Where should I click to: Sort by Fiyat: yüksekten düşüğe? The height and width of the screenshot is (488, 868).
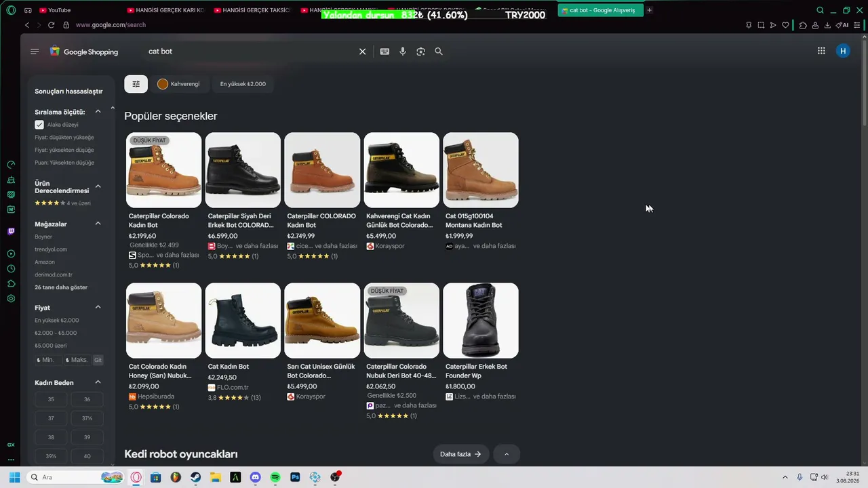tap(64, 150)
